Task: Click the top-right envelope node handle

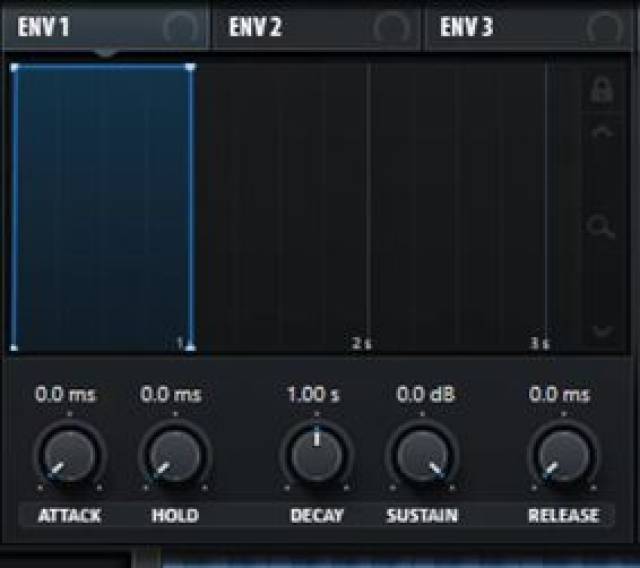Action: pos(190,67)
